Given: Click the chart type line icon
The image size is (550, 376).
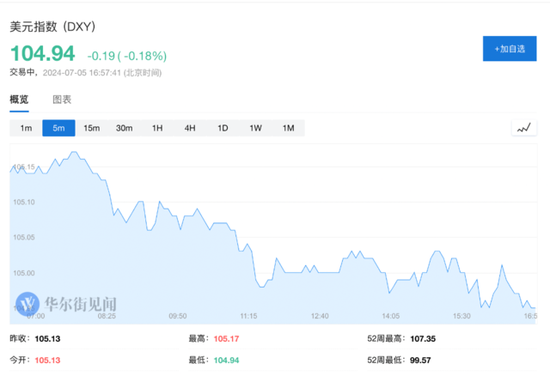Looking at the screenshot, I should tap(524, 128).
